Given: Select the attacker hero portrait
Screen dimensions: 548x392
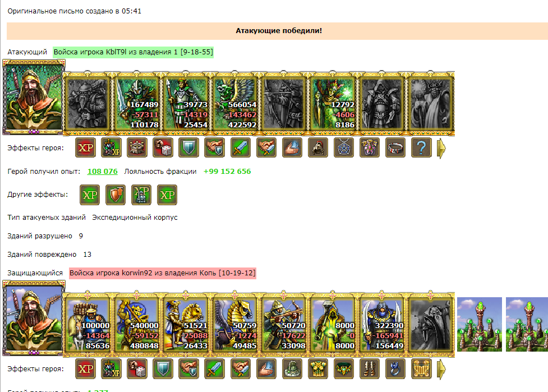Looking at the screenshot, I should pyautogui.click(x=33, y=97).
